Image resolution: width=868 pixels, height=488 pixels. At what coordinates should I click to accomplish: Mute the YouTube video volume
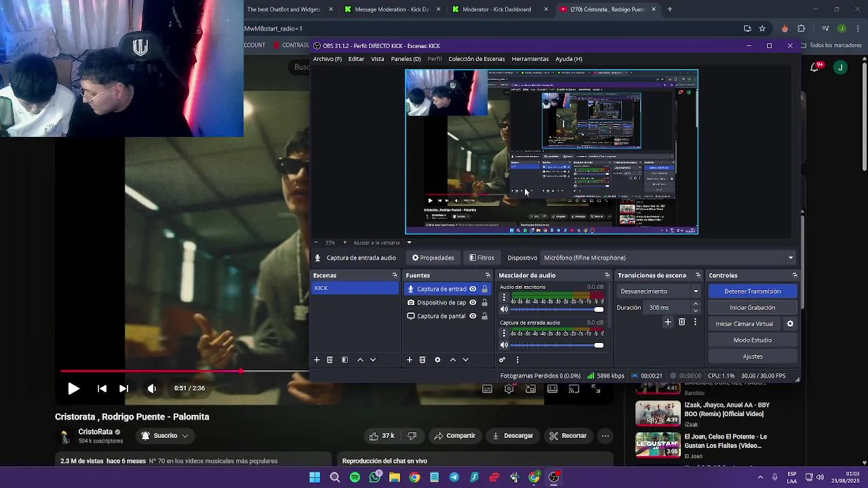152,388
